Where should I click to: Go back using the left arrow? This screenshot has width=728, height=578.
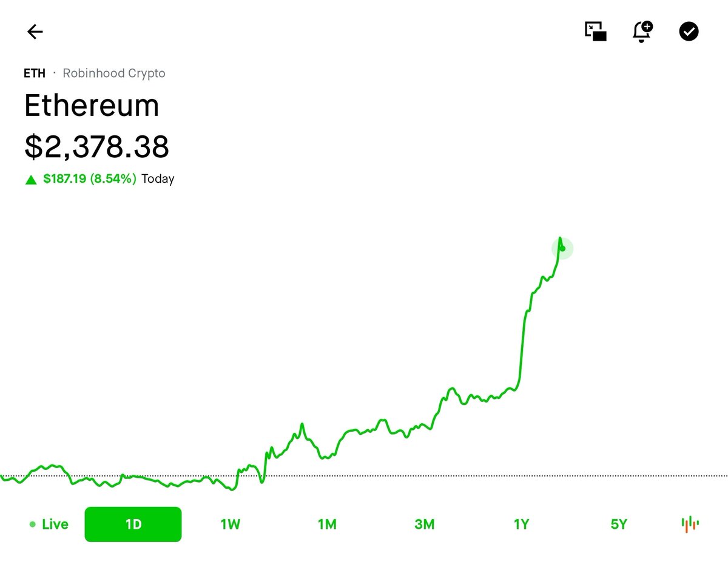[35, 32]
